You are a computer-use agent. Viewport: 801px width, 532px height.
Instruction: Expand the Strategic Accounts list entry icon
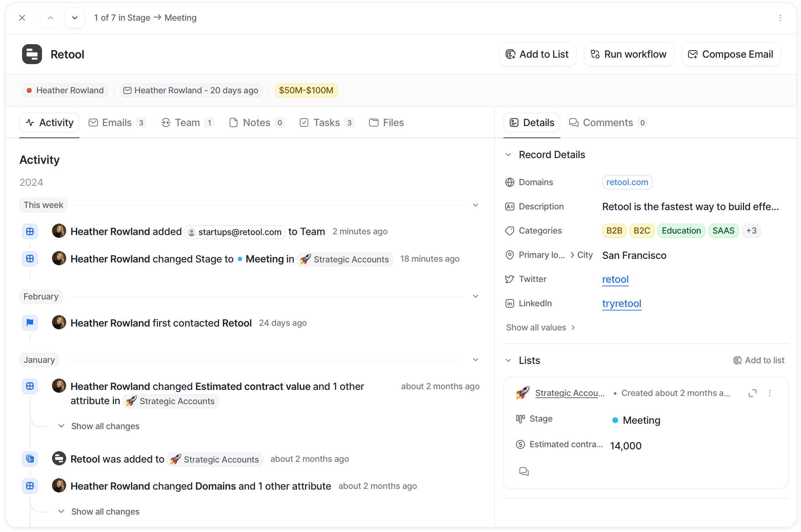pyautogui.click(x=752, y=393)
